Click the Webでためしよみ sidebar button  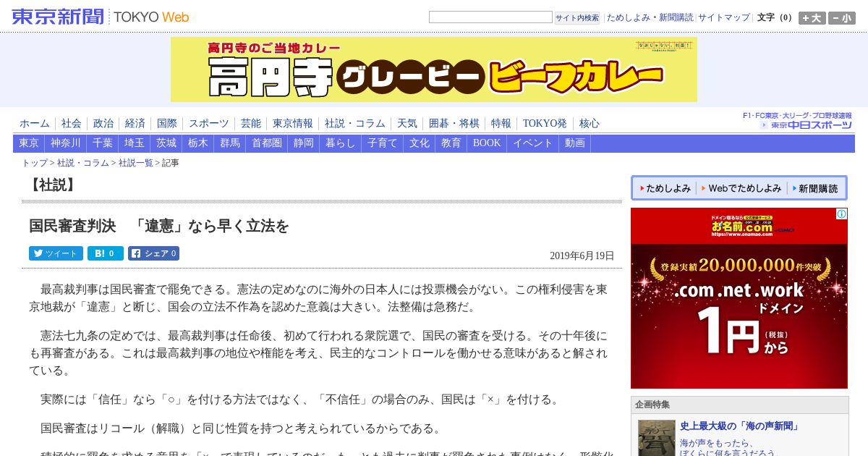pyautogui.click(x=741, y=188)
